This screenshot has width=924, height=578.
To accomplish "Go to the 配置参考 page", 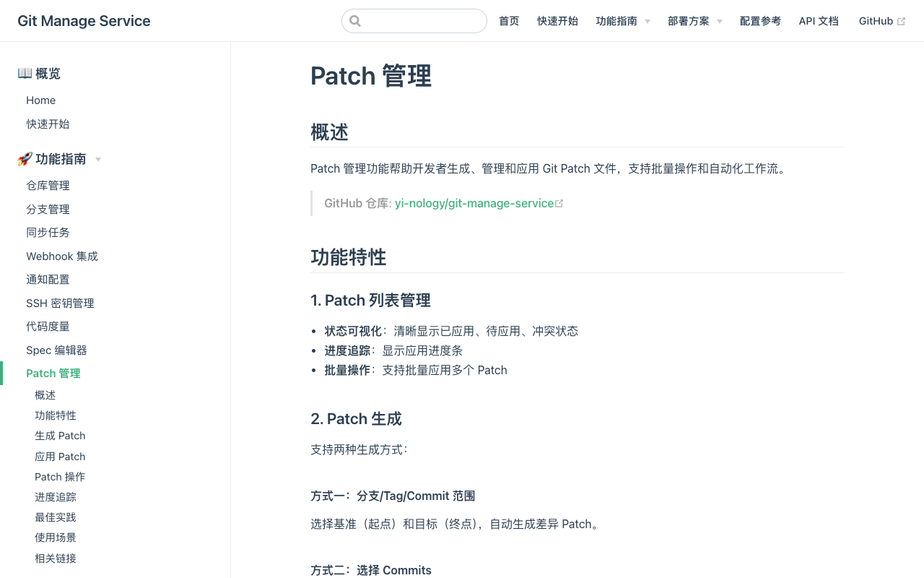I will click(760, 21).
